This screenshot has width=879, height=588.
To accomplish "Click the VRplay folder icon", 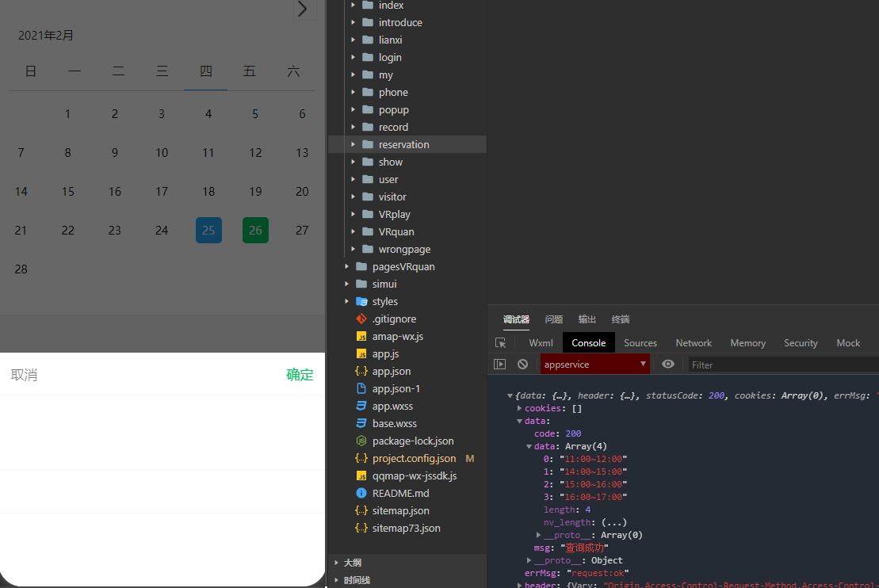I will [368, 214].
